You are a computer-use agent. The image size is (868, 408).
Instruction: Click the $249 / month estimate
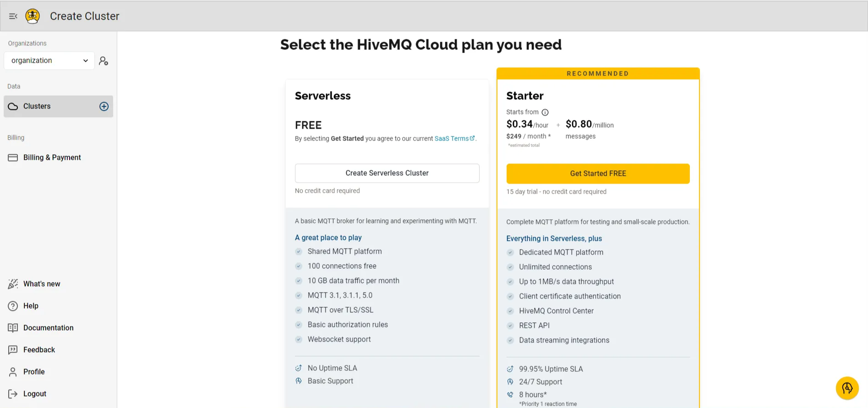point(529,136)
